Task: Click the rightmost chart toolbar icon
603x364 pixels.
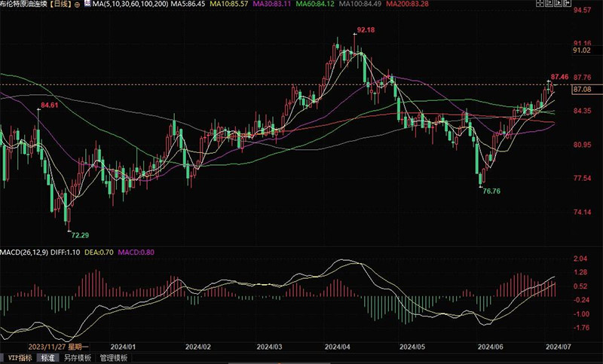Action: (x=568, y=3)
